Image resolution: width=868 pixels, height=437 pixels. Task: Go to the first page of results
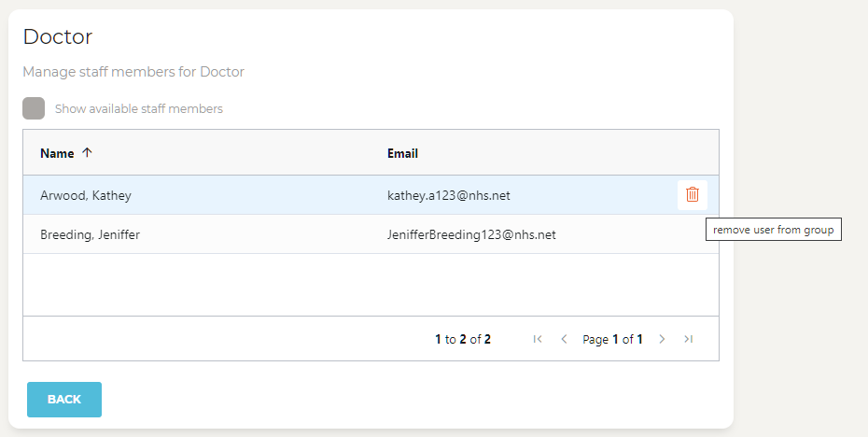538,339
